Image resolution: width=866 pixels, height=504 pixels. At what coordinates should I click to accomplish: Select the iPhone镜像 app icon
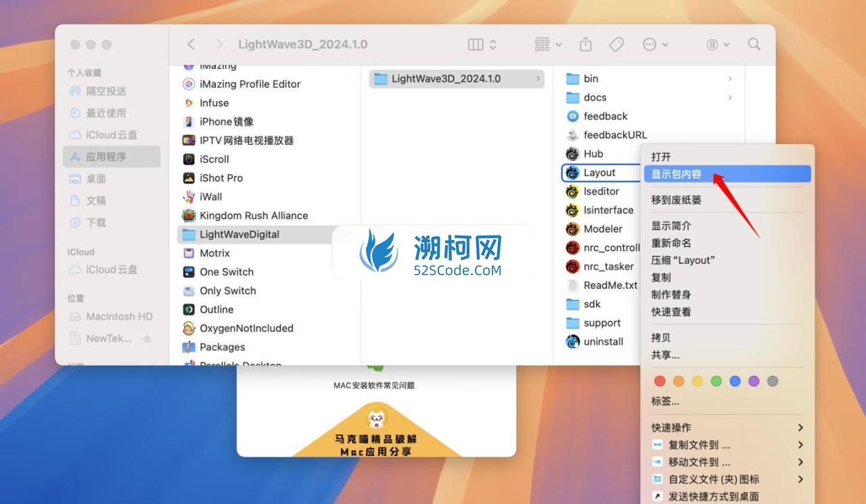[189, 122]
